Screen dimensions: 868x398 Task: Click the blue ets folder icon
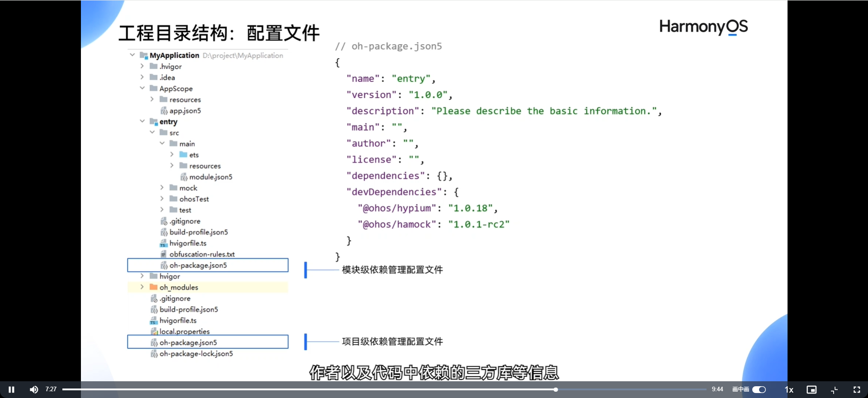(184, 154)
